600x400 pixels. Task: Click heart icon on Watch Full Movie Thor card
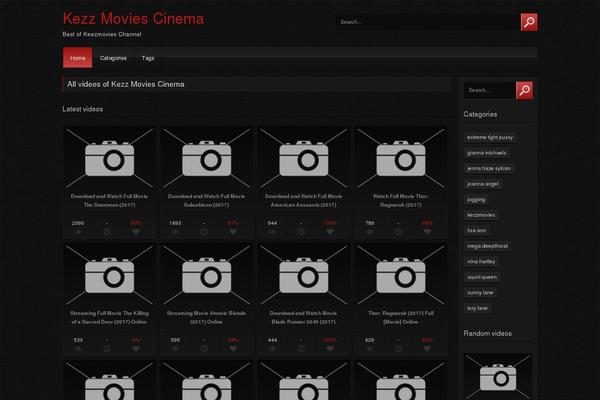pos(427,232)
